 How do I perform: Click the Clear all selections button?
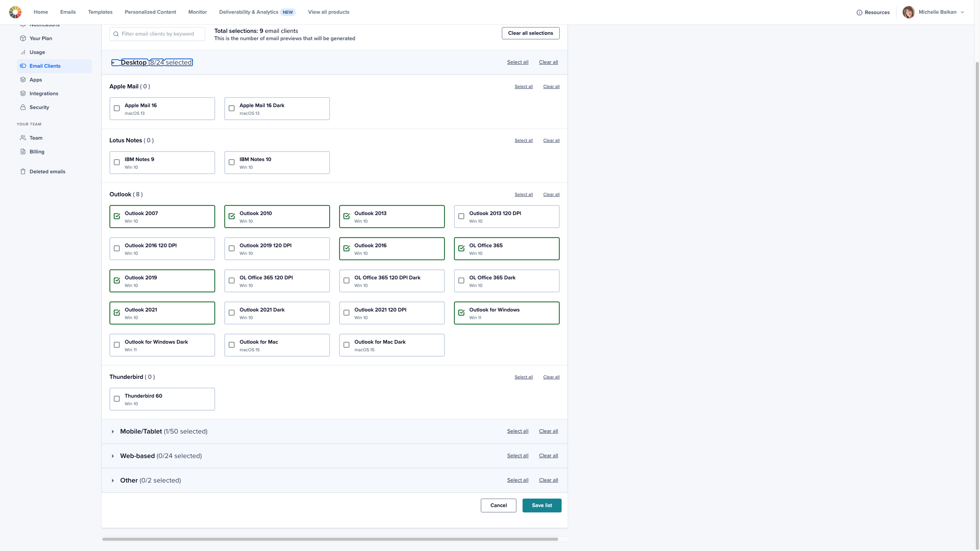point(530,33)
